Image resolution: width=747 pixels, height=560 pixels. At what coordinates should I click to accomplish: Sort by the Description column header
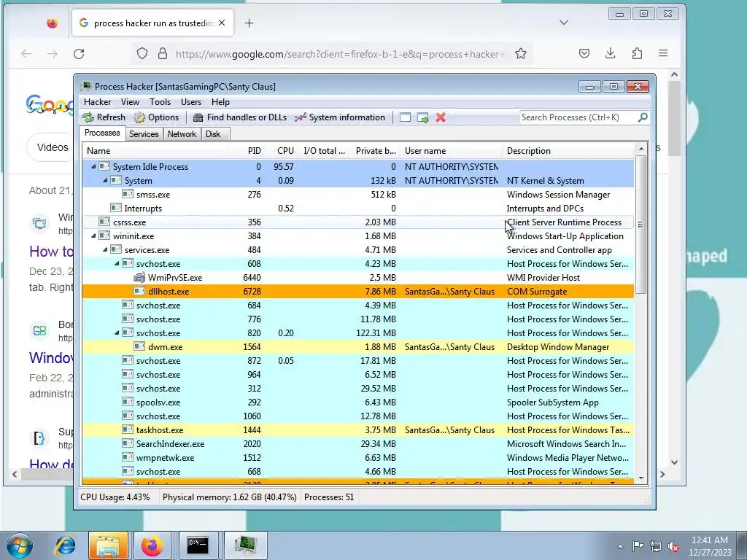[568, 151]
